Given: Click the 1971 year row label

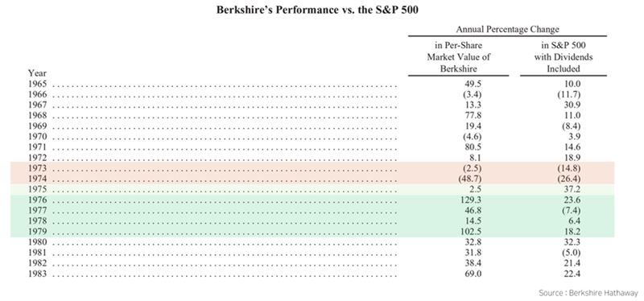Looking at the screenshot, I should coord(38,147).
